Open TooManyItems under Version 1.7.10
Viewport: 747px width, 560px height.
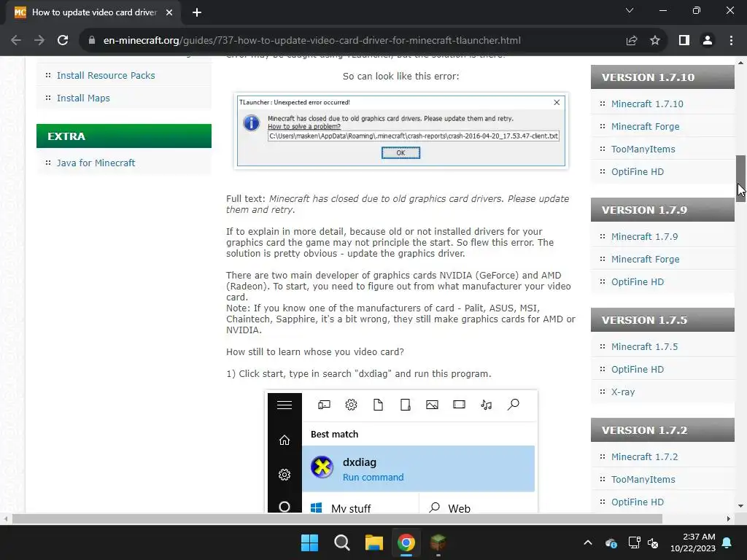[x=643, y=149]
